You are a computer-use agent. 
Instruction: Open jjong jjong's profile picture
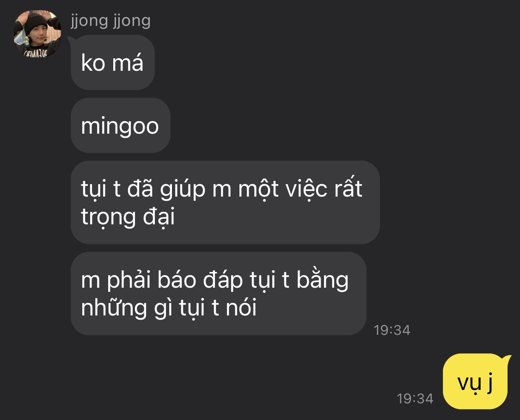click(x=37, y=33)
